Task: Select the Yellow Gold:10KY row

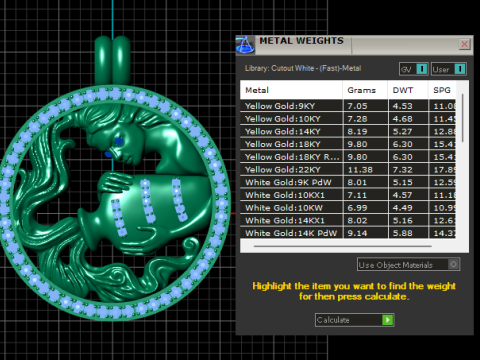Action: [x=348, y=119]
